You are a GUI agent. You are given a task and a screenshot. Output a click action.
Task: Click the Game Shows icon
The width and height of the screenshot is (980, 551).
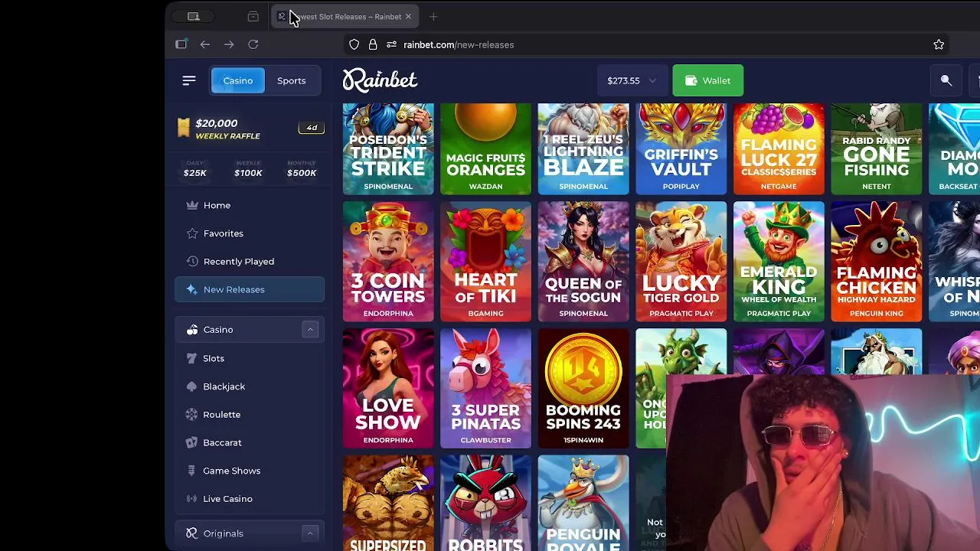(x=191, y=471)
